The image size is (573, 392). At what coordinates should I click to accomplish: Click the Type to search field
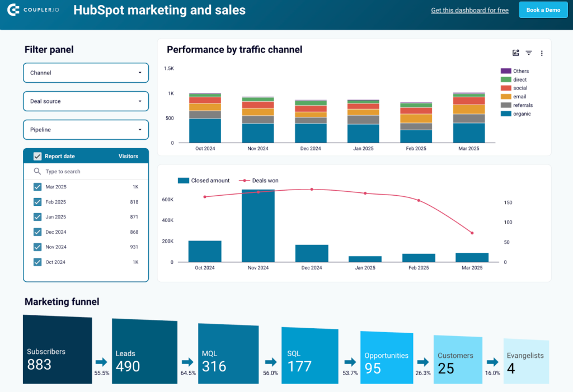click(86, 171)
